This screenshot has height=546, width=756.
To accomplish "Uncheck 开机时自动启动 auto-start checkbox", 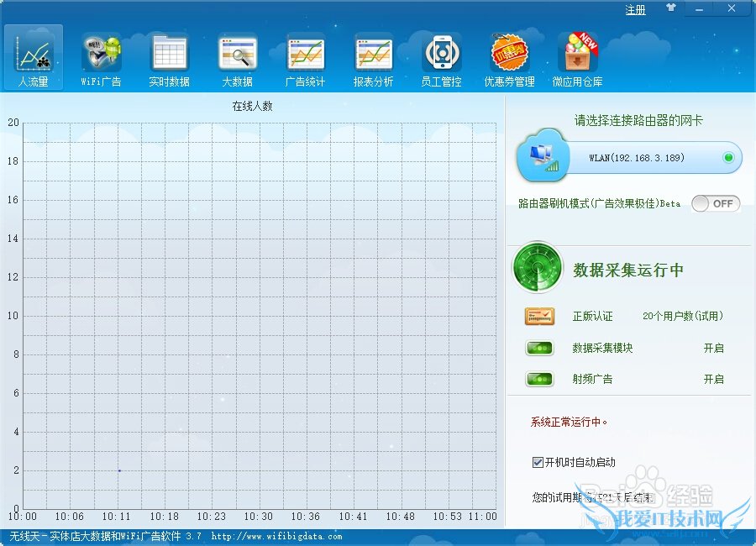I will (538, 462).
